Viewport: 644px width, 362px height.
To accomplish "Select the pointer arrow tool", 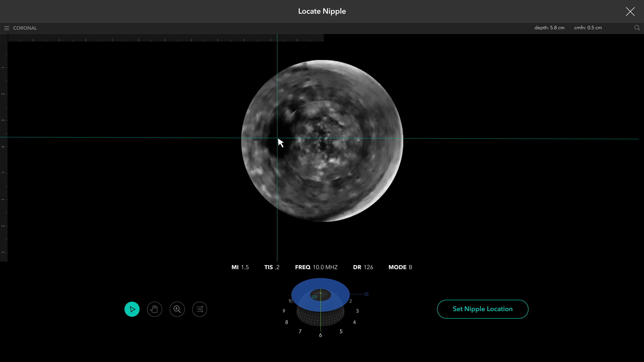I will (x=132, y=309).
